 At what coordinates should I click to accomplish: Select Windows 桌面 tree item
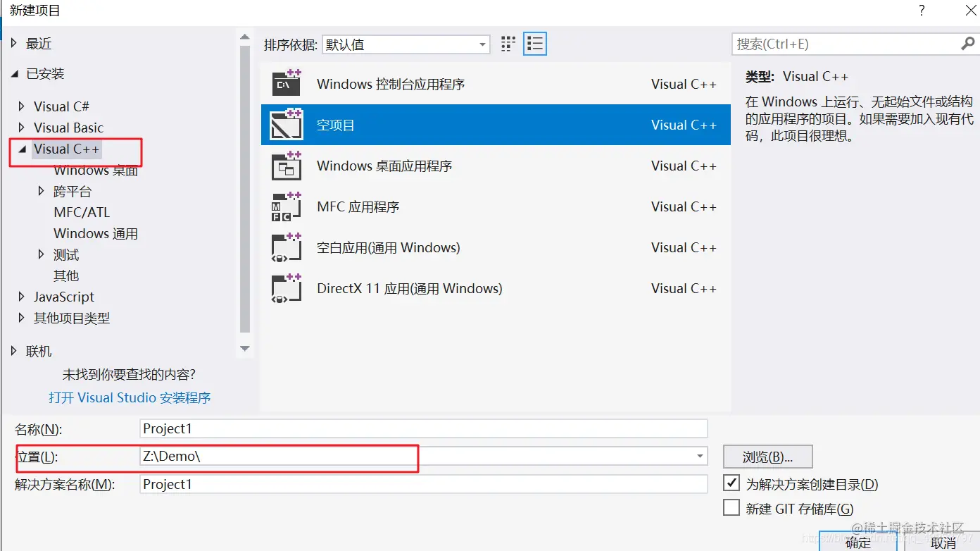point(96,170)
